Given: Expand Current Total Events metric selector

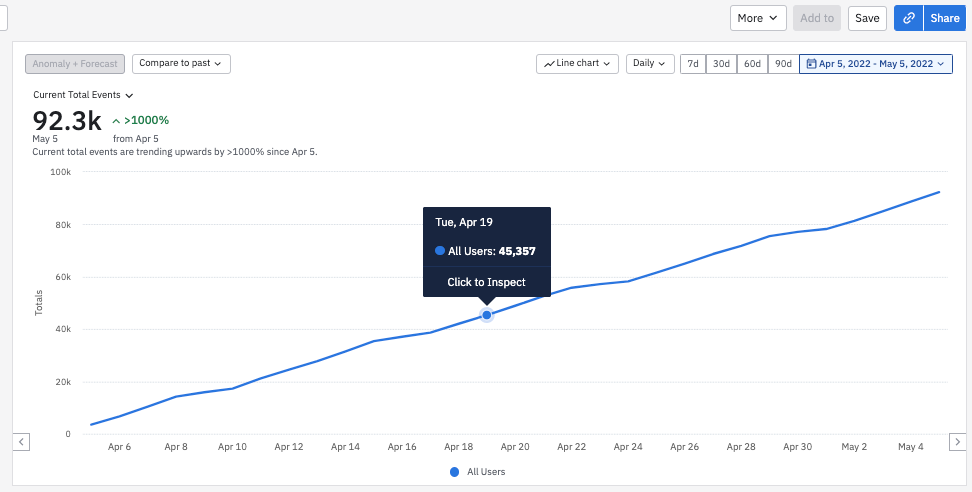Looking at the screenshot, I should click(83, 95).
